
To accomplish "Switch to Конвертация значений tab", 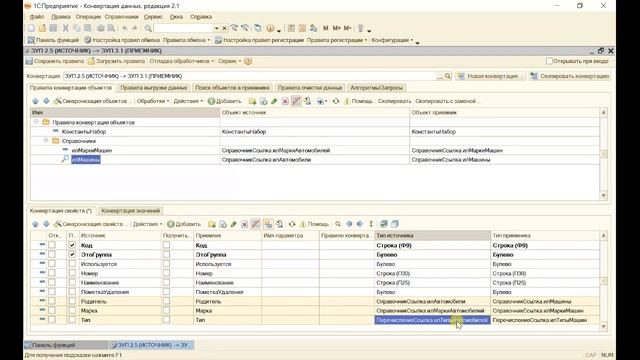I will [131, 211].
